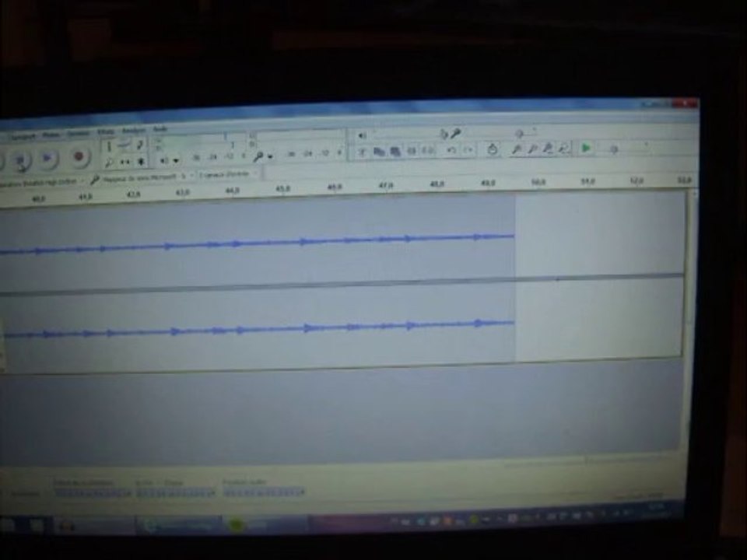The image size is (747, 560).
Task: Click the Fit Project zoom icon
Action: point(564,149)
